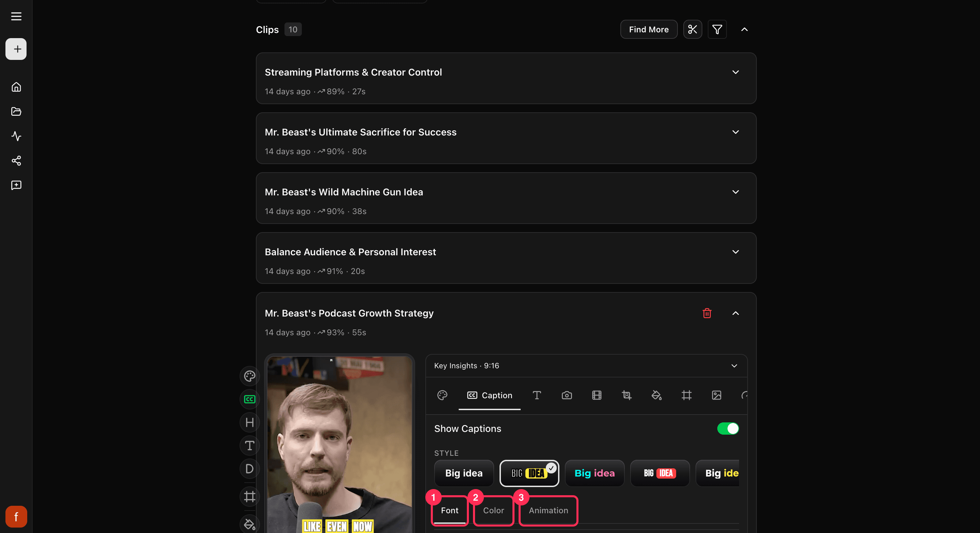Select the Animation sub-tab

[x=548, y=511]
